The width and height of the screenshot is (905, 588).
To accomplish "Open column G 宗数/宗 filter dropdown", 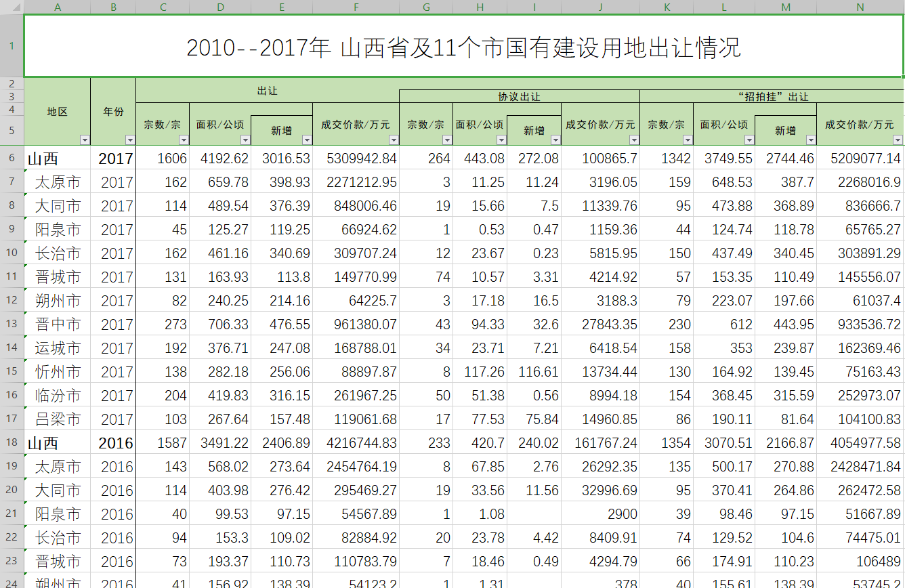I will [x=447, y=140].
